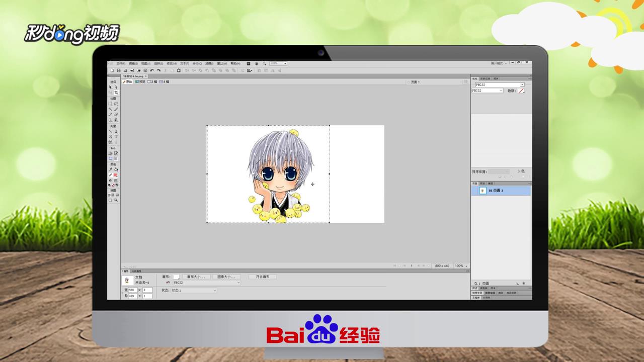The width and height of the screenshot is (644, 362).
Task: Select the Hand tool in Tools panel
Action: tap(110, 200)
